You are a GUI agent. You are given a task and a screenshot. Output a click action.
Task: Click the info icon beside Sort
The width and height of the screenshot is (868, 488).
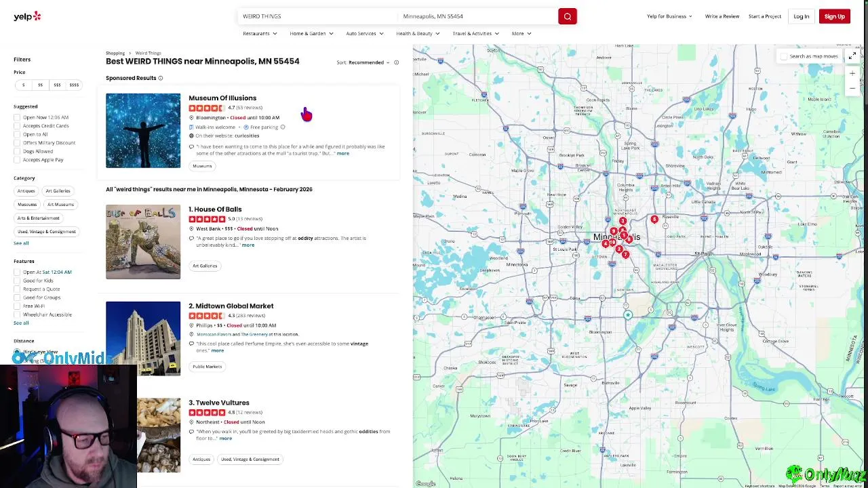tap(397, 63)
